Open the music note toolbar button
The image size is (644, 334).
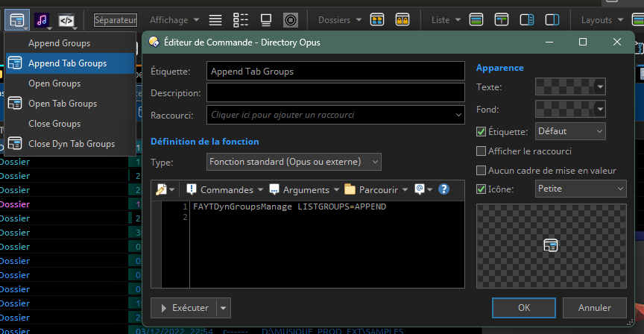[x=42, y=19]
